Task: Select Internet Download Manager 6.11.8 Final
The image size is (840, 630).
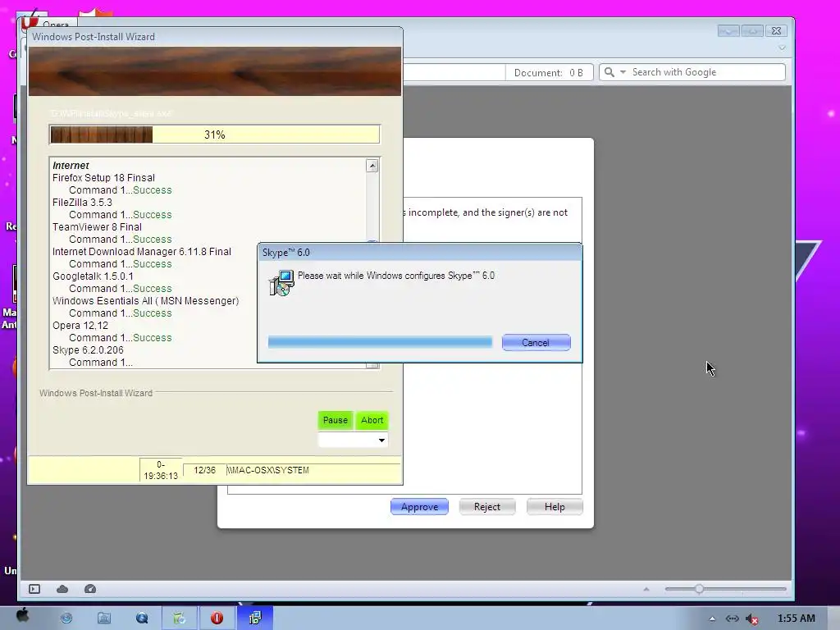Action: pyautogui.click(x=141, y=252)
